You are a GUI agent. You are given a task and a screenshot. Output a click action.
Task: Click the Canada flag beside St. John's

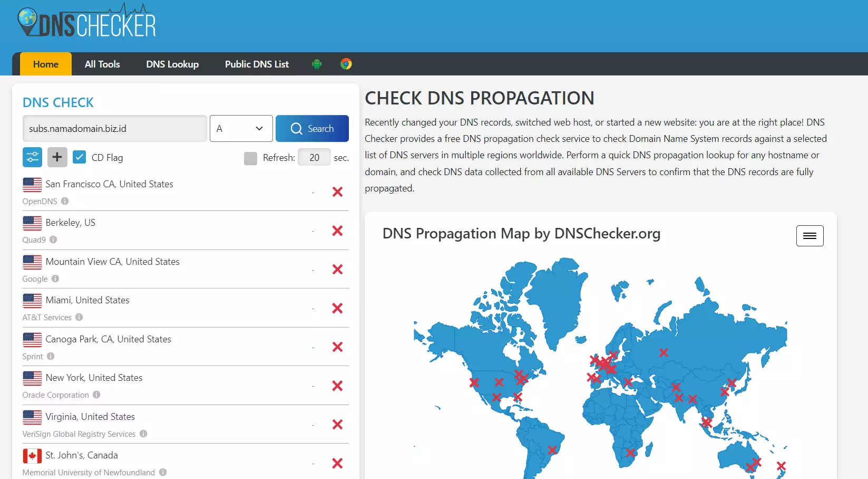(x=32, y=456)
